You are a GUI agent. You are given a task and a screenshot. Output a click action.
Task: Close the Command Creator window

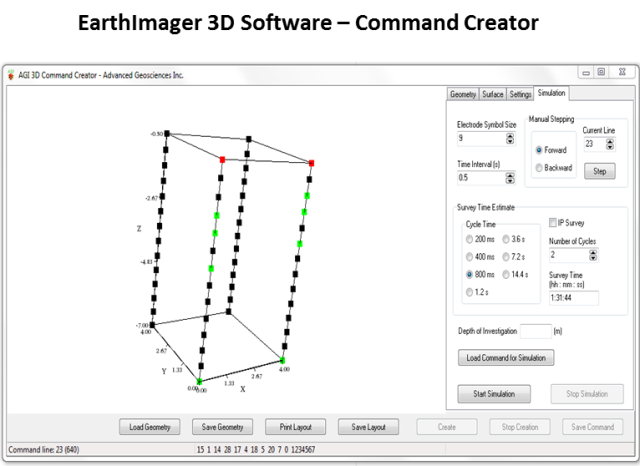point(622,72)
